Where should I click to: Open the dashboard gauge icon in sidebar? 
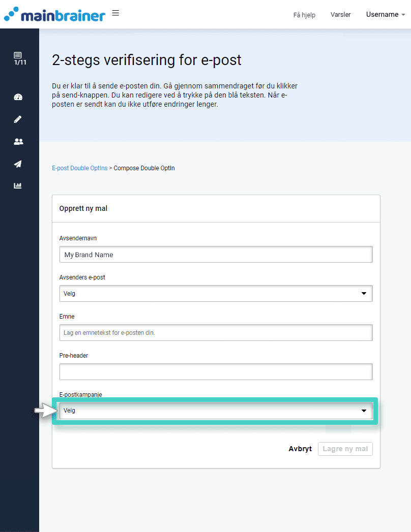[18, 97]
